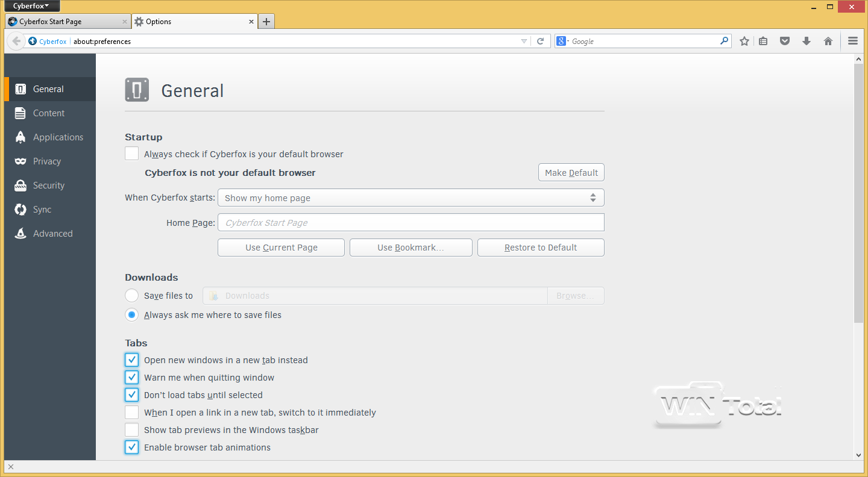
Task: Click the about:preferences address field
Action: [x=294, y=41]
